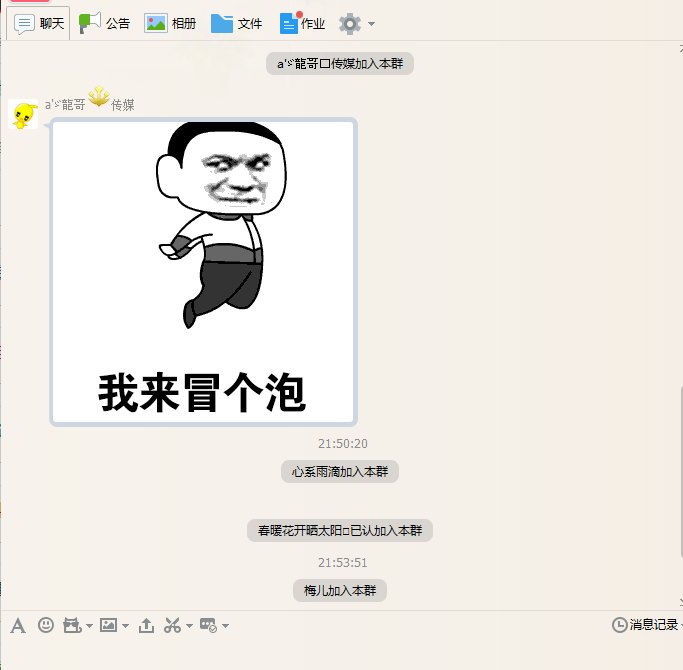Click the send picture icon
Image resolution: width=683 pixels, height=670 pixels.
(x=108, y=625)
